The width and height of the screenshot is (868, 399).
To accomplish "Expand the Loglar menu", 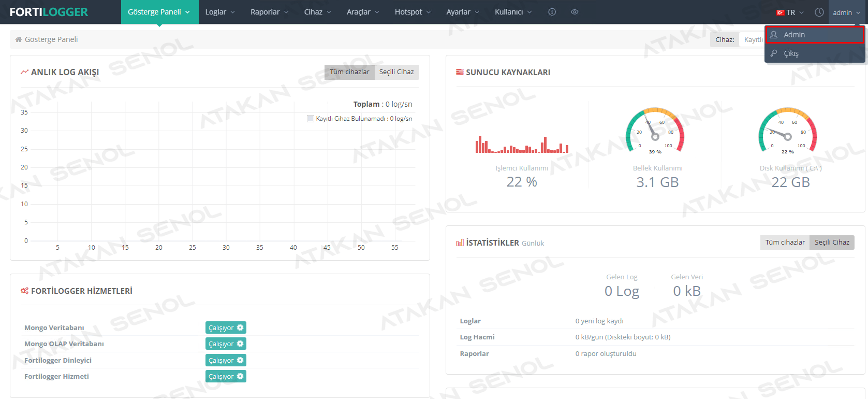I will pos(220,12).
